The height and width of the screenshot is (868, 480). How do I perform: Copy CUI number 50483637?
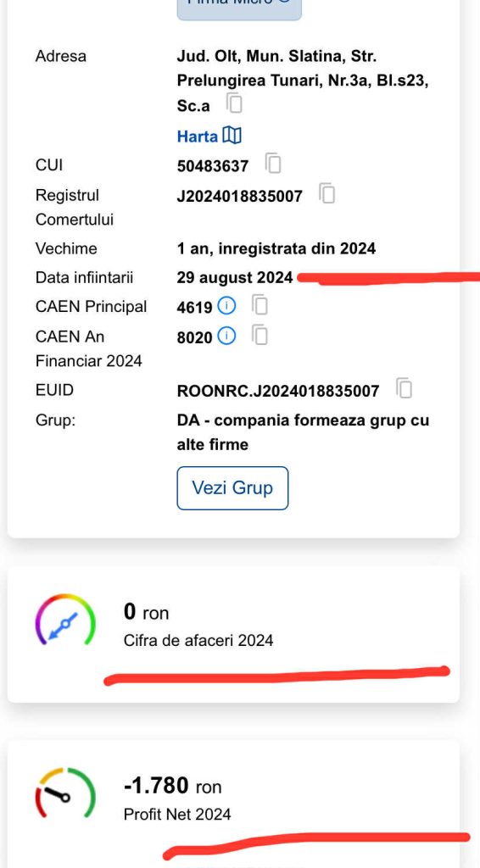tap(273, 164)
